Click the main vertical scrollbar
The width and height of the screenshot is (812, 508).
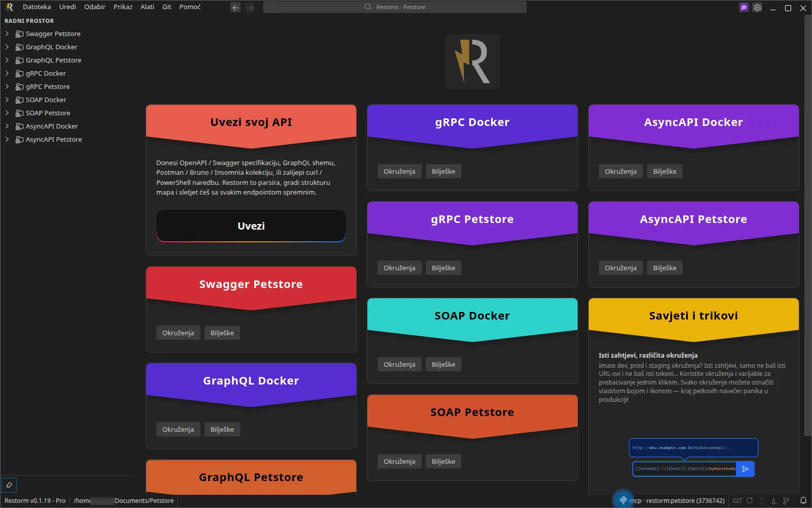[807, 226]
